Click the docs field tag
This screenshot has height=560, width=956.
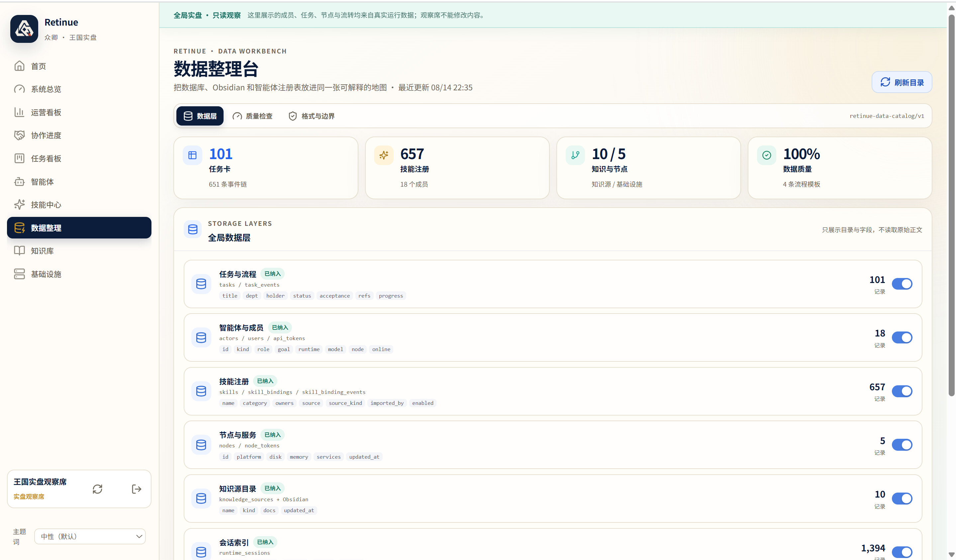(x=269, y=511)
